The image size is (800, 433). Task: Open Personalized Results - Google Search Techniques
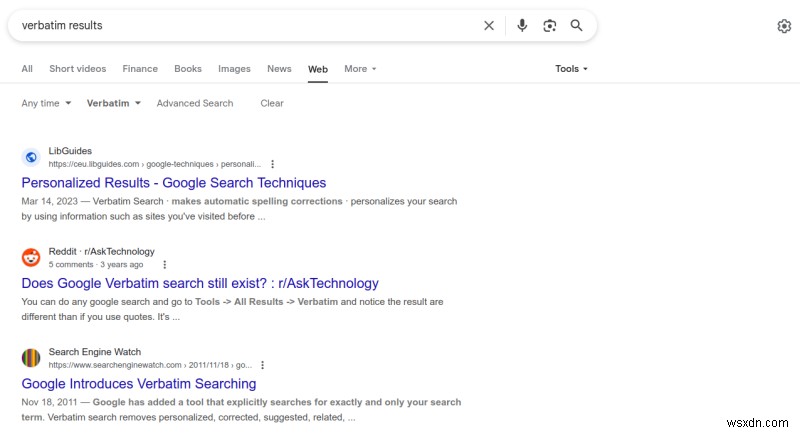click(173, 183)
